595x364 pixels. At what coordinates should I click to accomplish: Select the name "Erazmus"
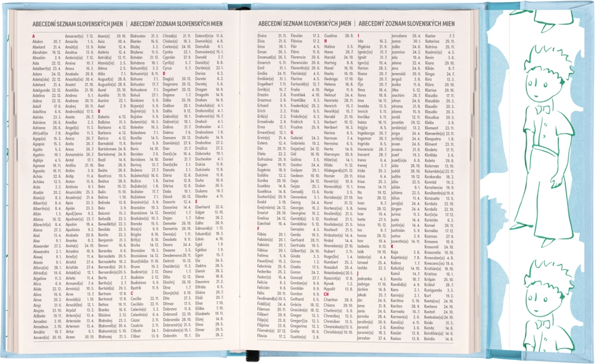coord(264,100)
